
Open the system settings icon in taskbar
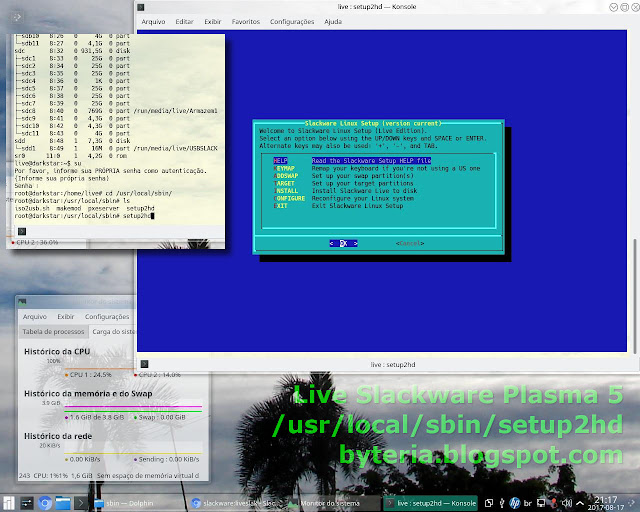[x=27, y=503]
